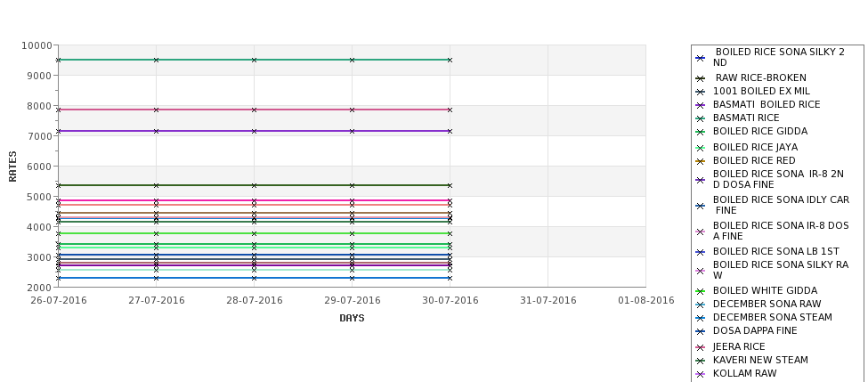This screenshot has height=382, width=868.
Task: Click the 9500 data point on 30-07-2016
Action: pyautogui.click(x=450, y=60)
